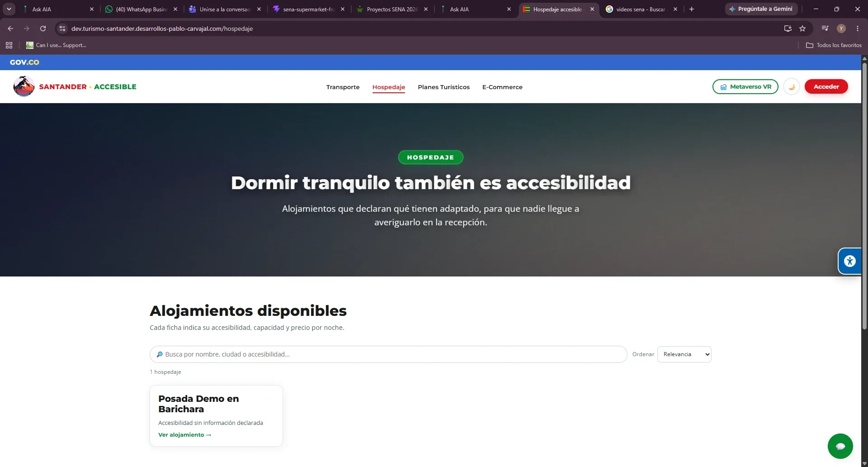868x467 pixels.
Task: Go forward in browser history
Action: point(27,29)
